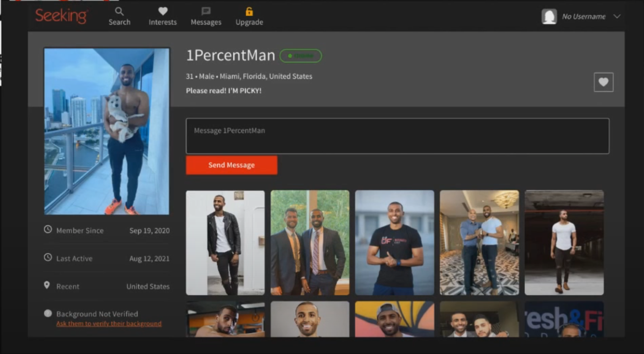
Task: Click "31 • Male • Miami, Florida, United States" text
Action: (249, 76)
